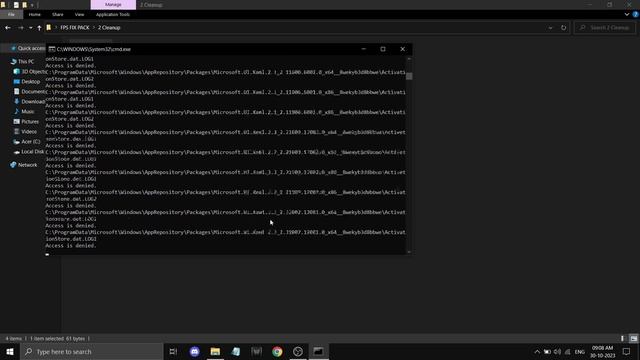Click 2 Cleanup in address breadcrumb
Image resolution: width=640 pixels, height=360 pixels.
pyautogui.click(x=109, y=27)
